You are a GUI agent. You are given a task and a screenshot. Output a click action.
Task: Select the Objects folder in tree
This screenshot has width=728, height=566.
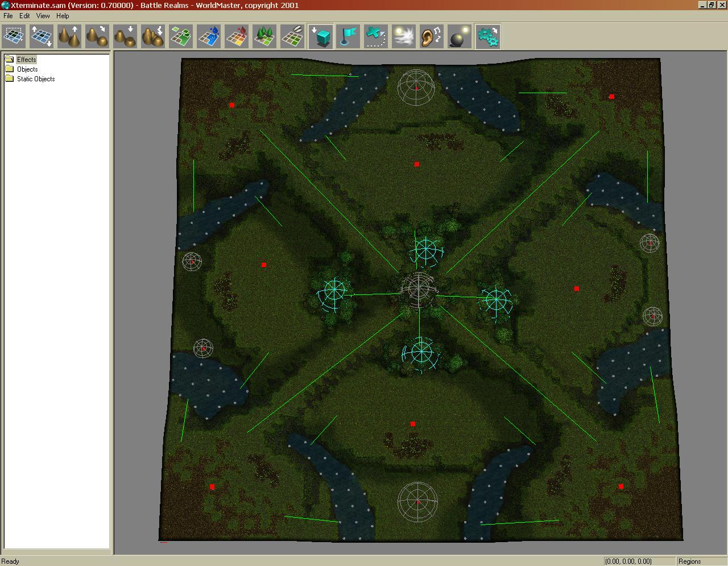click(x=27, y=69)
